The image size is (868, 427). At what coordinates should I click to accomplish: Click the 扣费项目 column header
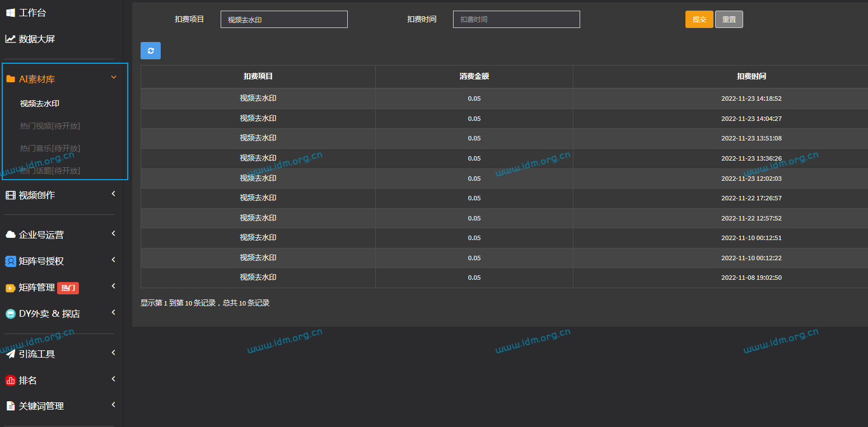pyautogui.click(x=258, y=76)
